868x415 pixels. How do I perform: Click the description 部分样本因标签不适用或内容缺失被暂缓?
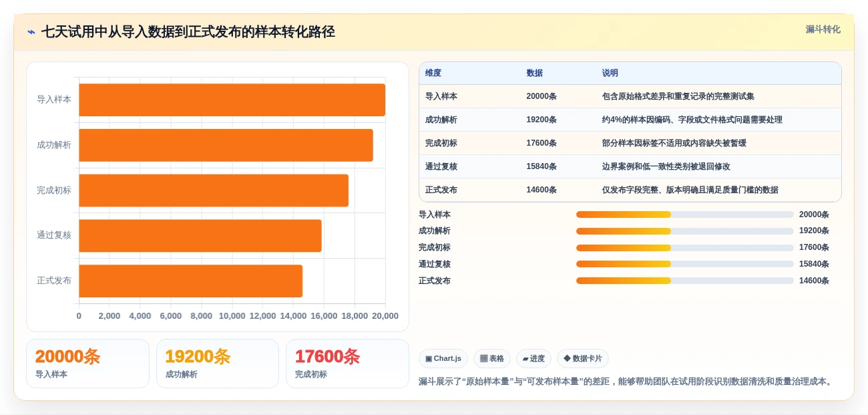click(674, 143)
